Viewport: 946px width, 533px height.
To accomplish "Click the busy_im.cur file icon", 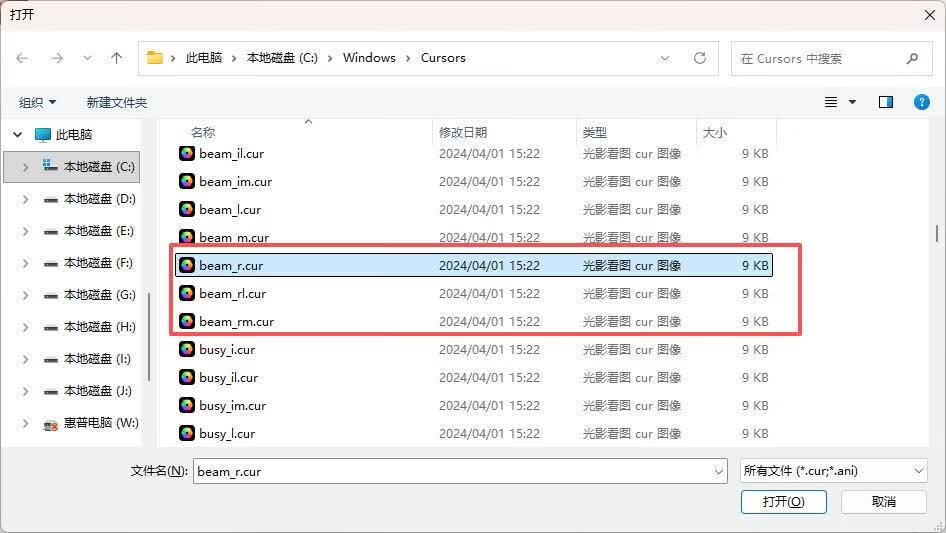I will [x=187, y=405].
